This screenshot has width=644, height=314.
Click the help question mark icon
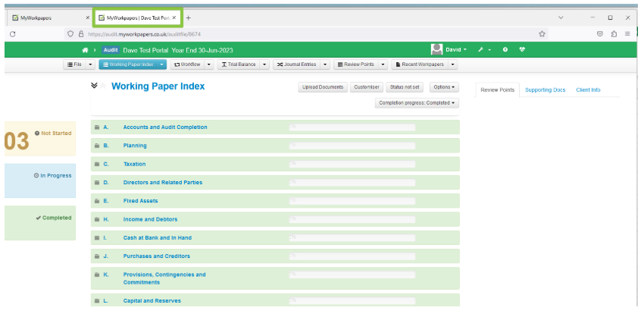[505, 49]
